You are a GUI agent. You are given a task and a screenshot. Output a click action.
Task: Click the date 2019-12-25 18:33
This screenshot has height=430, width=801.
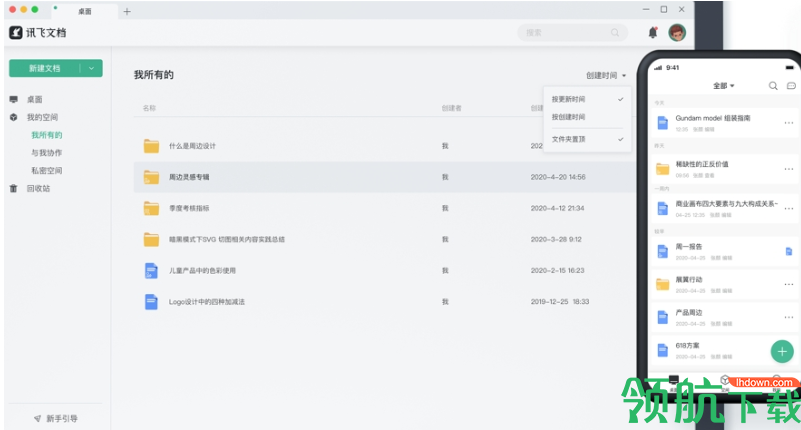click(x=560, y=302)
